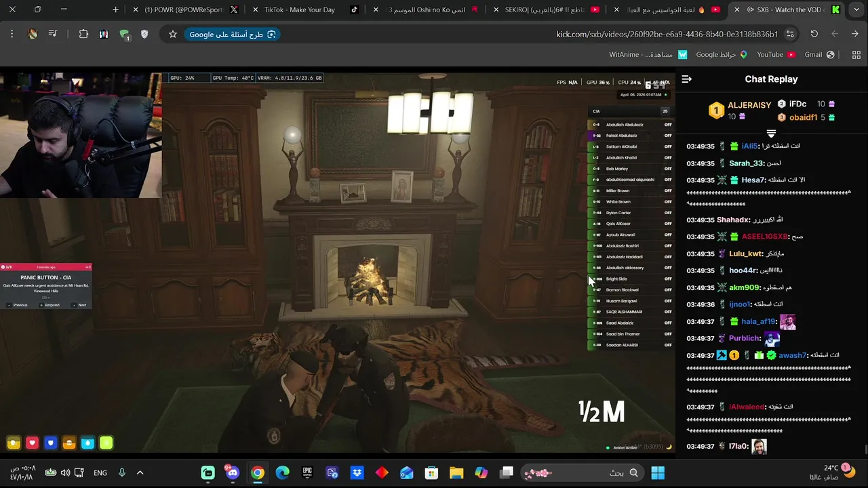Image resolution: width=868 pixels, height=488 pixels.
Task: Show hidden system tray icons chevron
Action: point(140,472)
